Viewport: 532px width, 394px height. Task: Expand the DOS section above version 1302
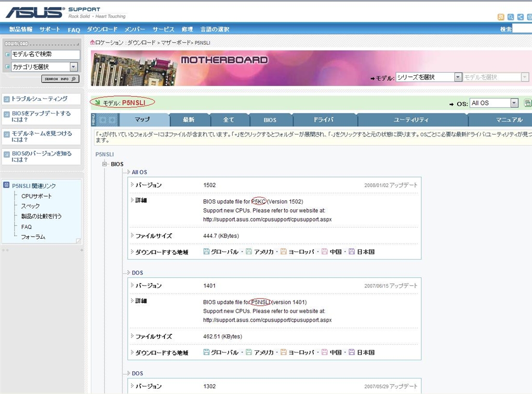click(129, 373)
